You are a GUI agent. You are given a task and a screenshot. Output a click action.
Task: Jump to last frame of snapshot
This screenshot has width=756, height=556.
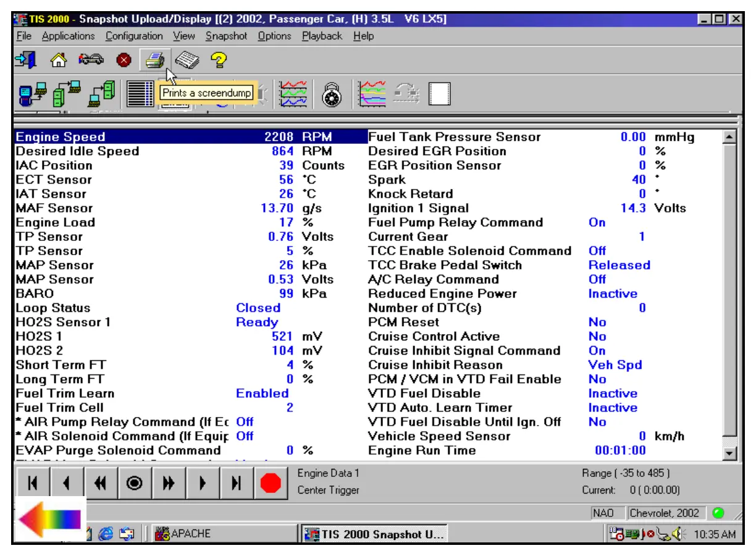tap(235, 484)
